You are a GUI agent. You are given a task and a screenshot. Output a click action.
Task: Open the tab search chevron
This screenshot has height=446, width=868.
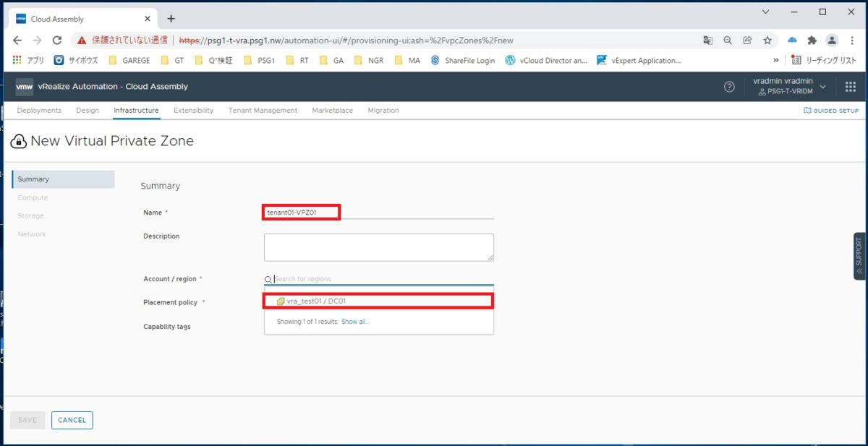pos(767,12)
